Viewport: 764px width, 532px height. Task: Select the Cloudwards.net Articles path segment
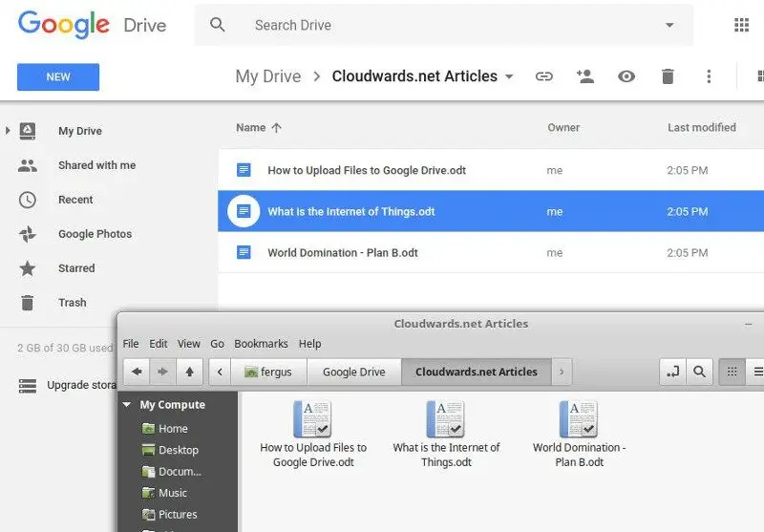pyautogui.click(x=477, y=372)
